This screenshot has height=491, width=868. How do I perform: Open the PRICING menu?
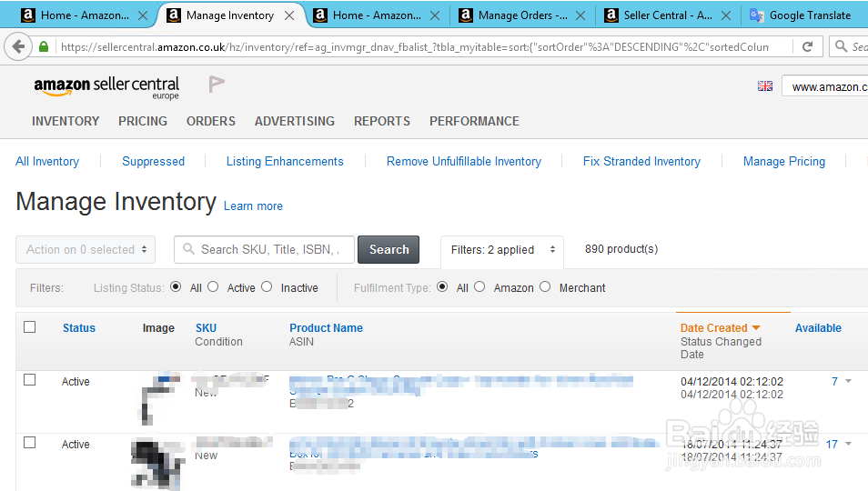(x=143, y=121)
